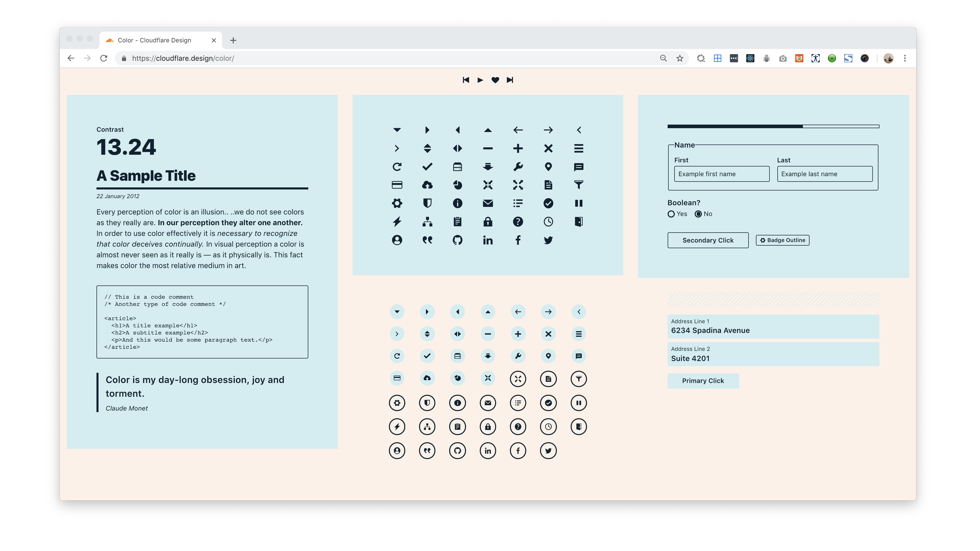The width and height of the screenshot is (980, 551).
Task: Click the uncircled lightning bolt icon in the blue panel
Action: pos(397,221)
